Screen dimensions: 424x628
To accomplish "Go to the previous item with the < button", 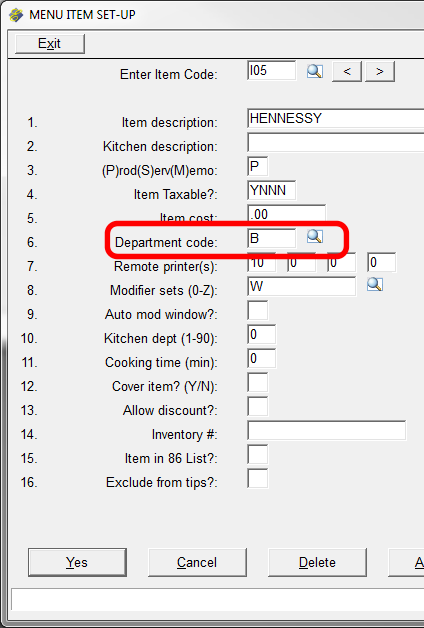I will coord(347,72).
